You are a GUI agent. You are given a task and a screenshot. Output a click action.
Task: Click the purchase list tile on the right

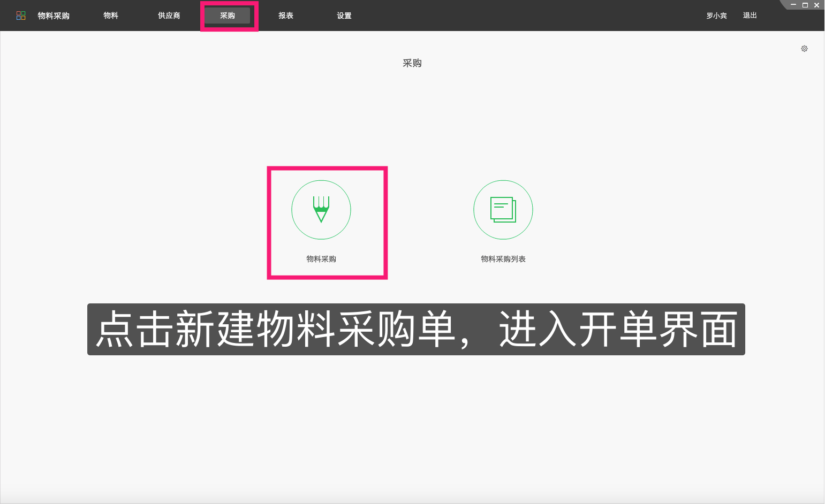[x=503, y=223]
